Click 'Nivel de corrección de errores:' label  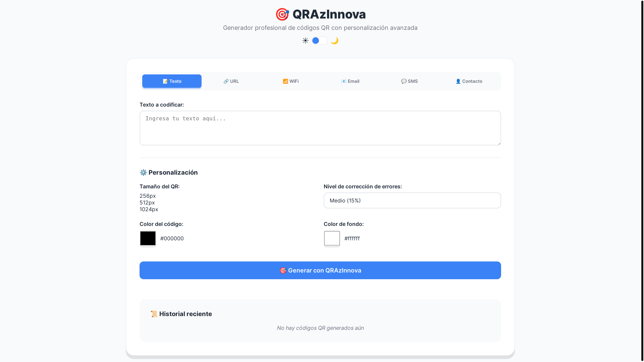point(363,186)
